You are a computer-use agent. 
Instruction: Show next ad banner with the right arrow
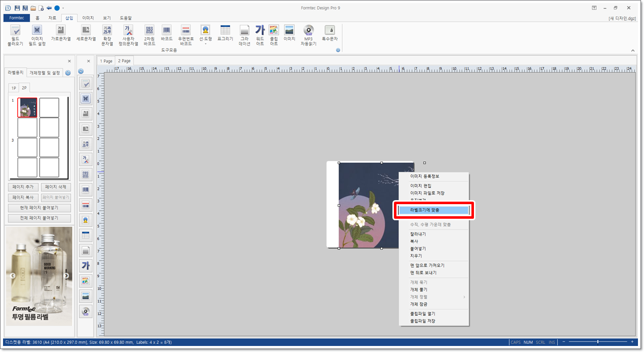tap(66, 276)
